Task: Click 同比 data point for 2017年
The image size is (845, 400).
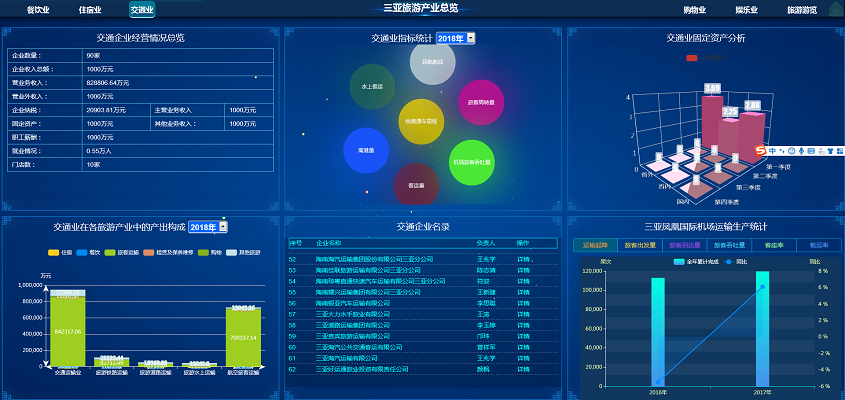Action: click(x=762, y=286)
